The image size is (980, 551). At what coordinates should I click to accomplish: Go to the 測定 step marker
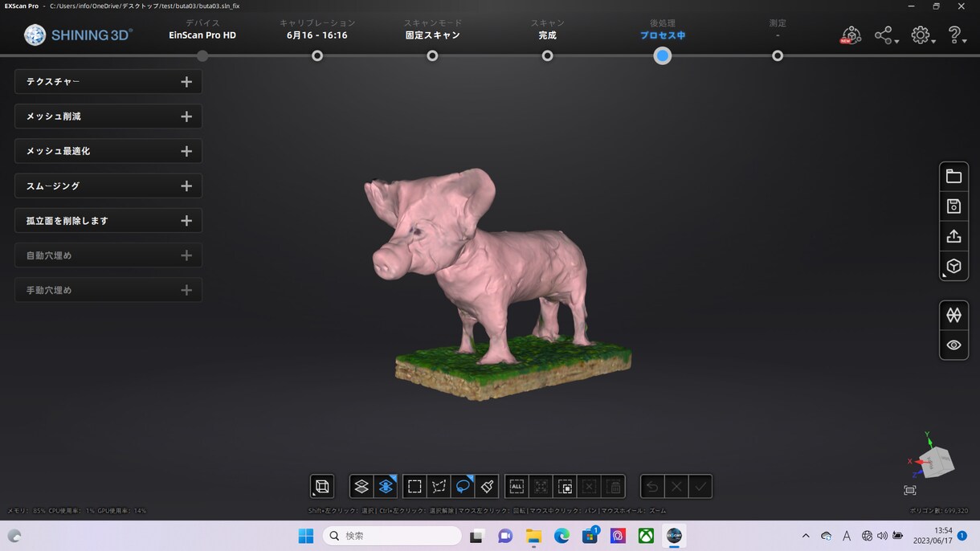click(x=777, y=55)
